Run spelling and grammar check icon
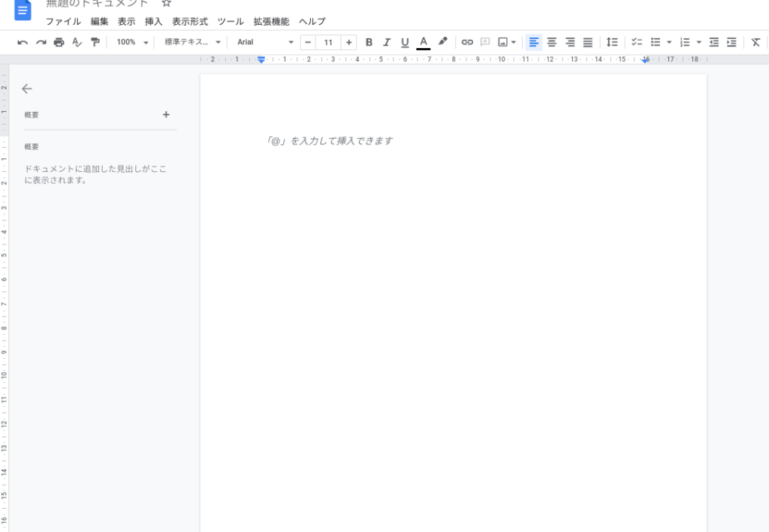The height and width of the screenshot is (532, 769). pos(77,42)
